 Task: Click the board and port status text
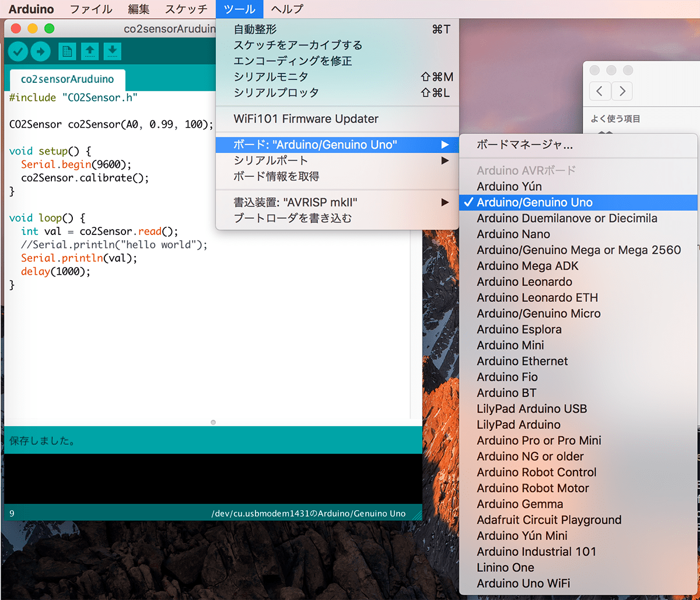point(309,514)
